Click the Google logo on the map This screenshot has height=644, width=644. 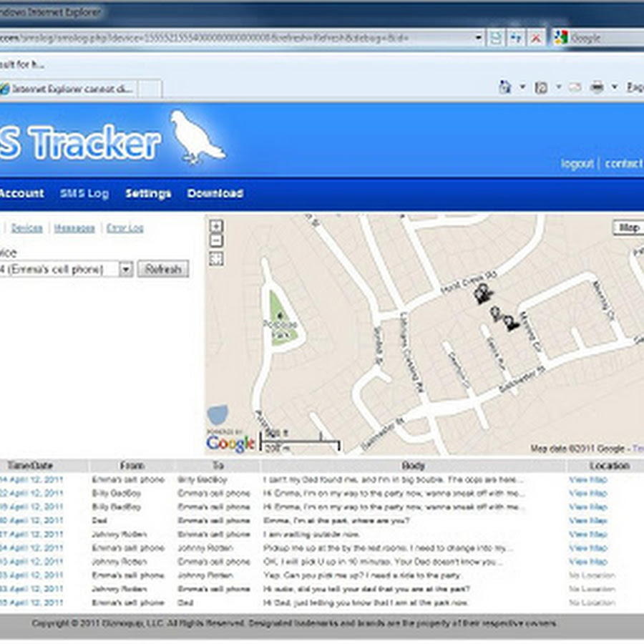click(230, 443)
